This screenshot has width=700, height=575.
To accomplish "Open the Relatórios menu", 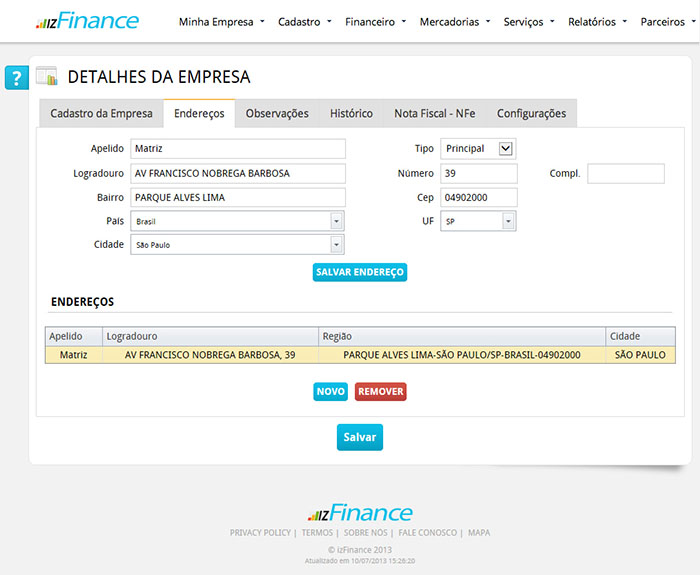I will pyautogui.click(x=597, y=21).
